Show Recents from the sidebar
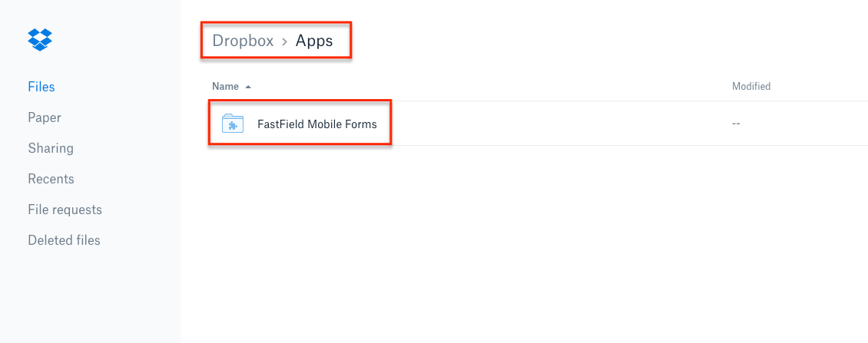 tap(51, 179)
